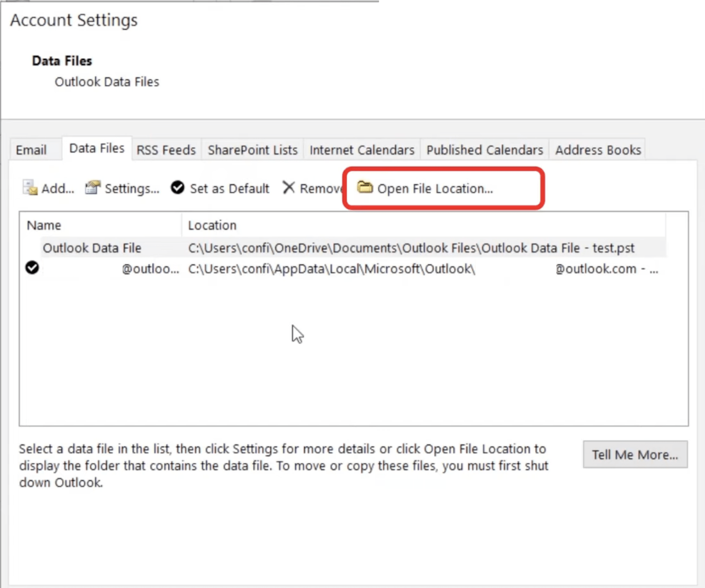Screen dimensions: 705x588
Task: Click the Remove X icon
Action: [x=289, y=188]
